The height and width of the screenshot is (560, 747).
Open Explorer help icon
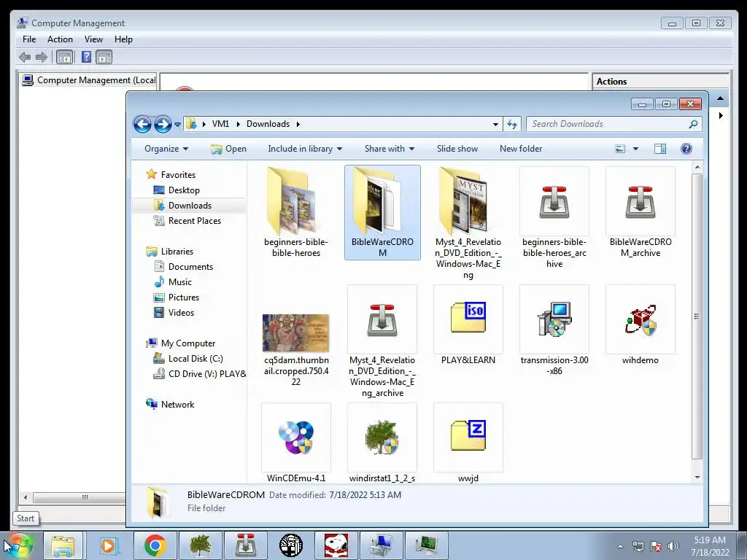click(x=686, y=149)
